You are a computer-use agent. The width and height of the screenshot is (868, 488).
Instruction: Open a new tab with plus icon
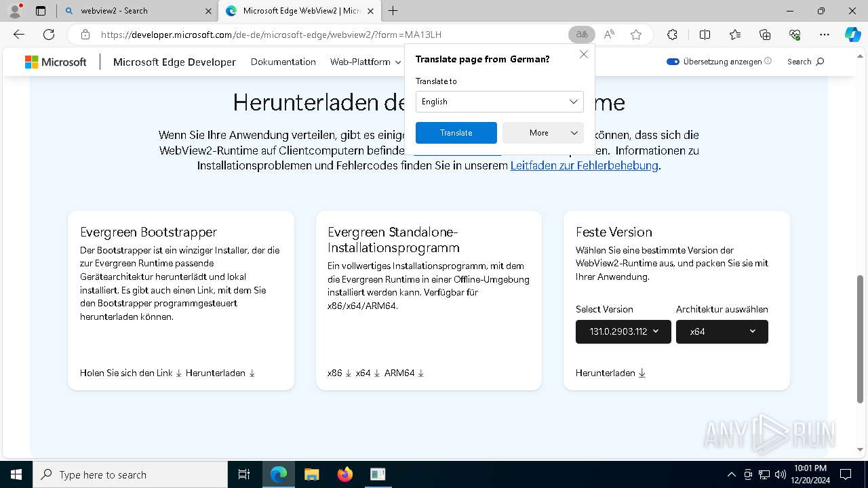393,11
